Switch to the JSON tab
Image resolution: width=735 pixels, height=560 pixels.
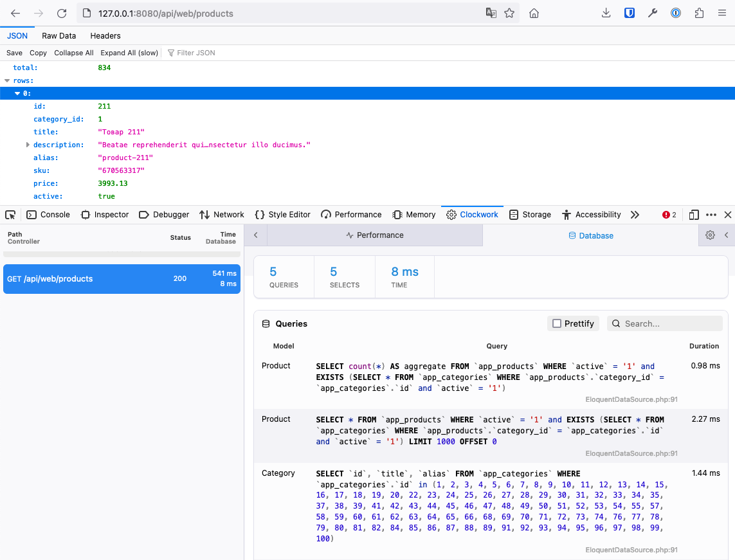tap(17, 35)
